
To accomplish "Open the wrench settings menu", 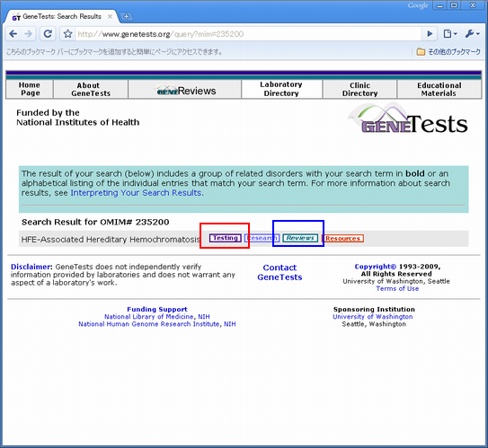I will coord(472,33).
